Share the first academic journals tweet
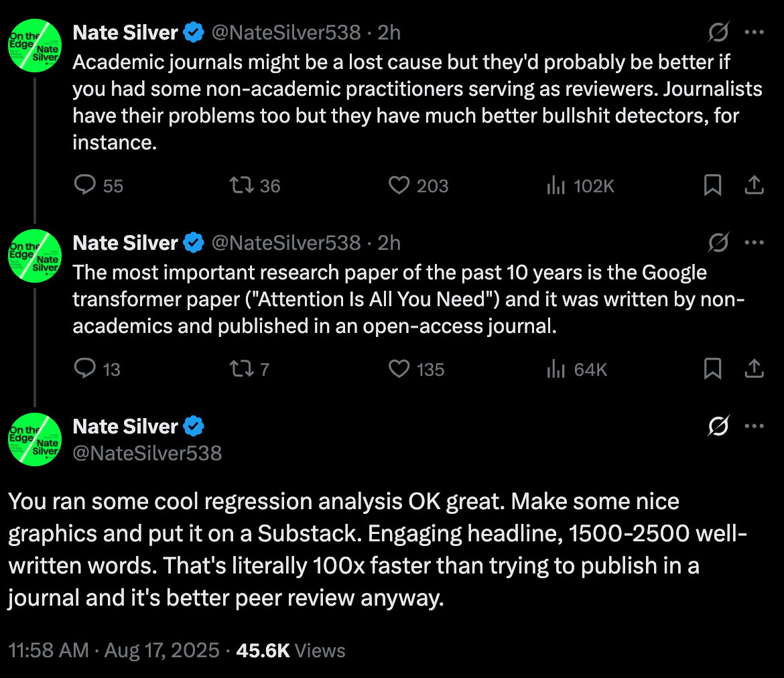The height and width of the screenshot is (678, 784). (x=755, y=185)
